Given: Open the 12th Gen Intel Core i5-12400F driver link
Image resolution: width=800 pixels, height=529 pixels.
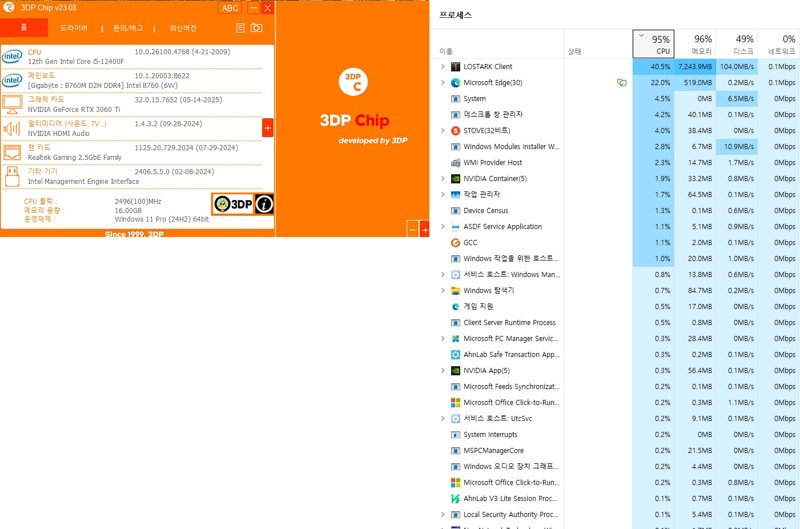Looking at the screenshot, I should 76,61.
